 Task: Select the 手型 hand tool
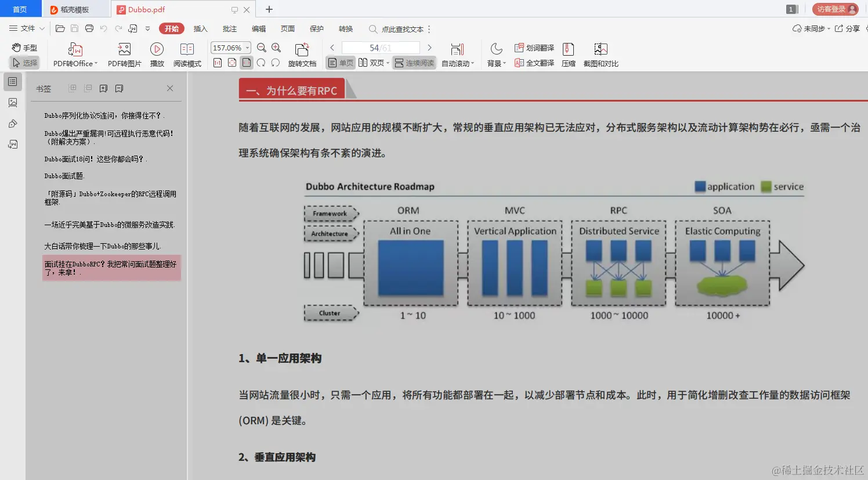(24, 48)
